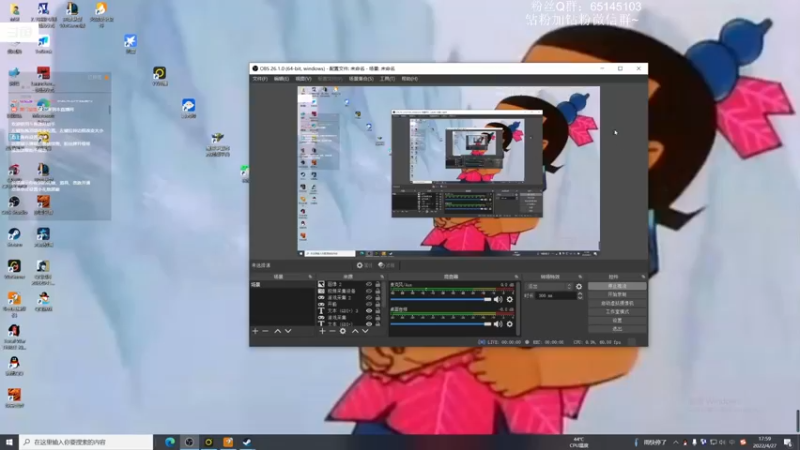Increase transition duration with up arrow
Viewport: 800px width, 450px height.
pos(580,293)
